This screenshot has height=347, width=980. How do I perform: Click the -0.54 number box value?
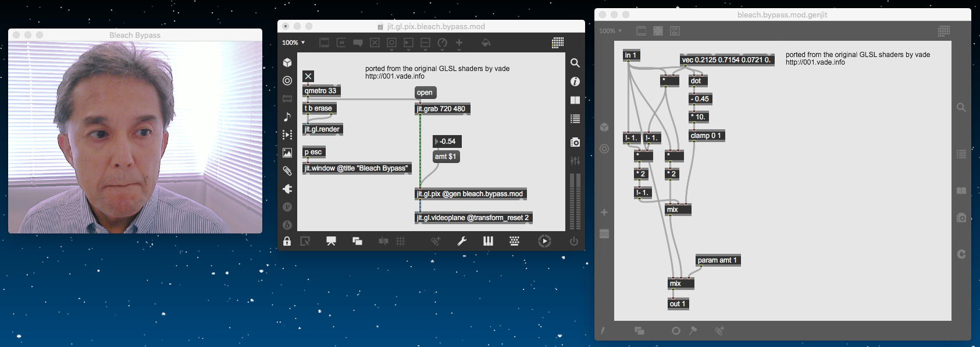pyautogui.click(x=448, y=141)
